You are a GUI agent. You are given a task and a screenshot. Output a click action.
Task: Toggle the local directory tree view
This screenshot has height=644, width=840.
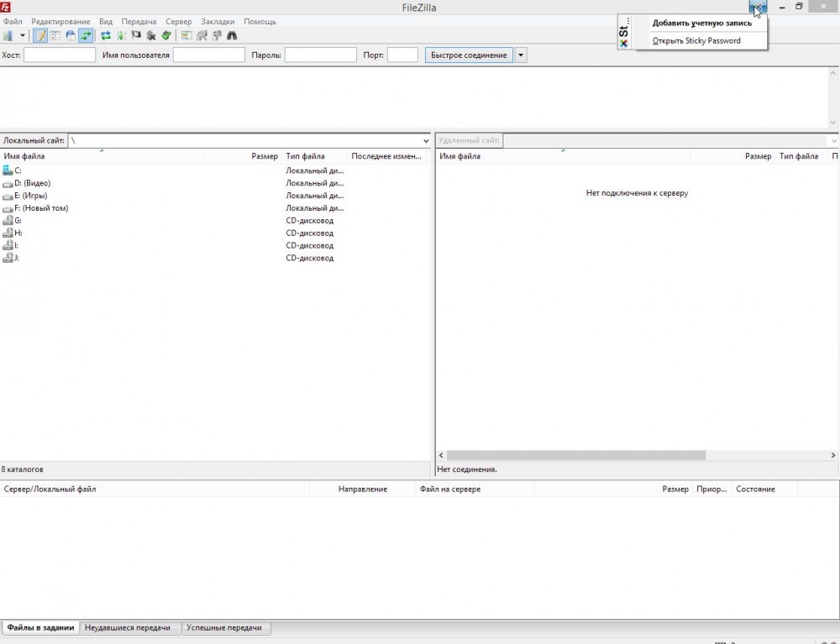(55, 36)
